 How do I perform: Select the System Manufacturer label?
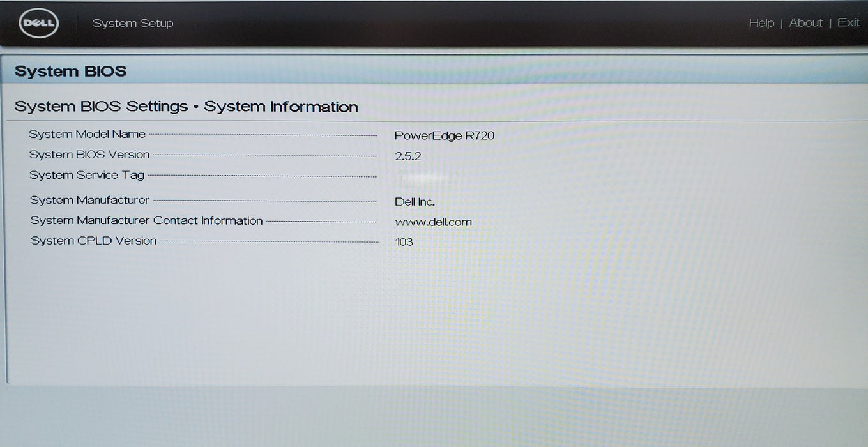point(89,200)
